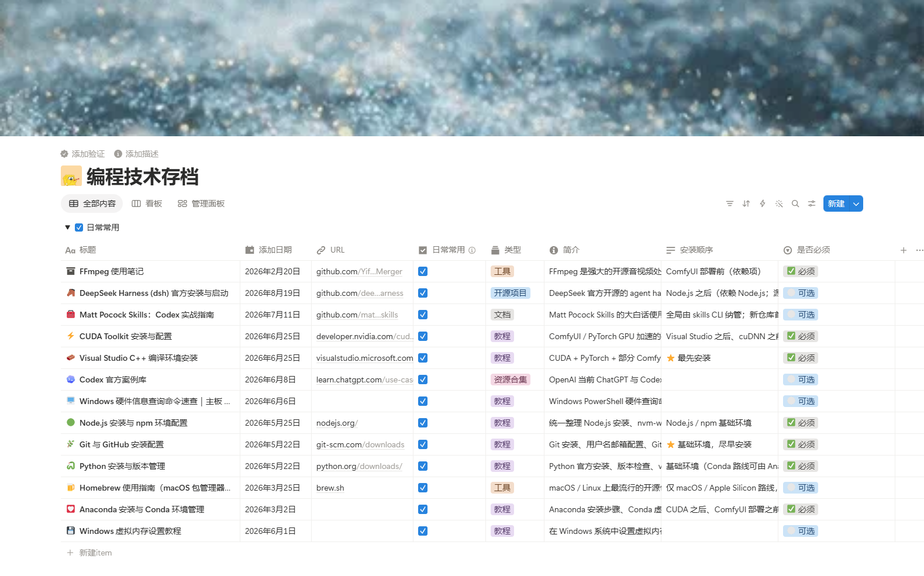Click the AI sparkle icon in toolbar

coord(779,204)
